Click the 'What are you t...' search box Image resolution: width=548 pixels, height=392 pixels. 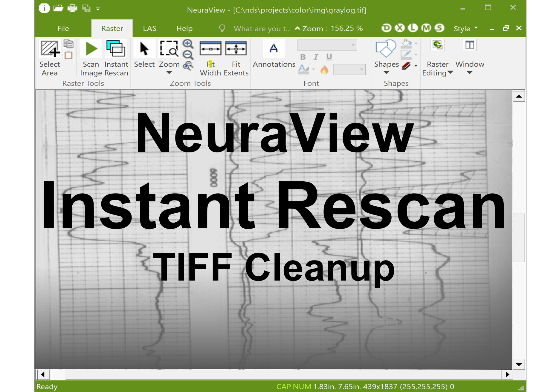(262, 29)
